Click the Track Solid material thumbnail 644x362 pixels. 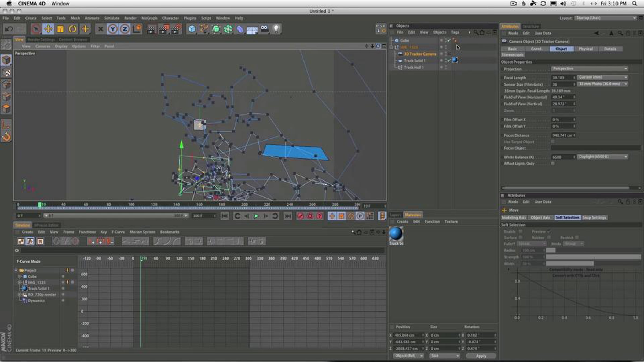pos(396,234)
